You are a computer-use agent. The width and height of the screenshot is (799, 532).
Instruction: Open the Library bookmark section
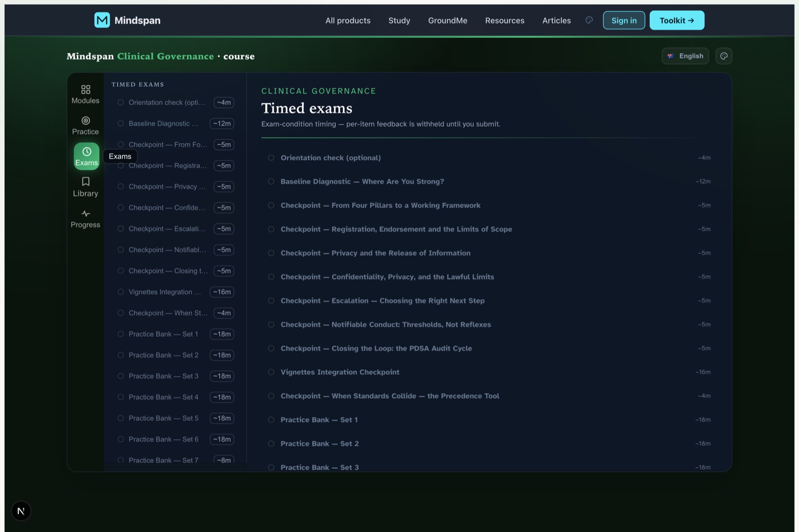[x=85, y=187]
